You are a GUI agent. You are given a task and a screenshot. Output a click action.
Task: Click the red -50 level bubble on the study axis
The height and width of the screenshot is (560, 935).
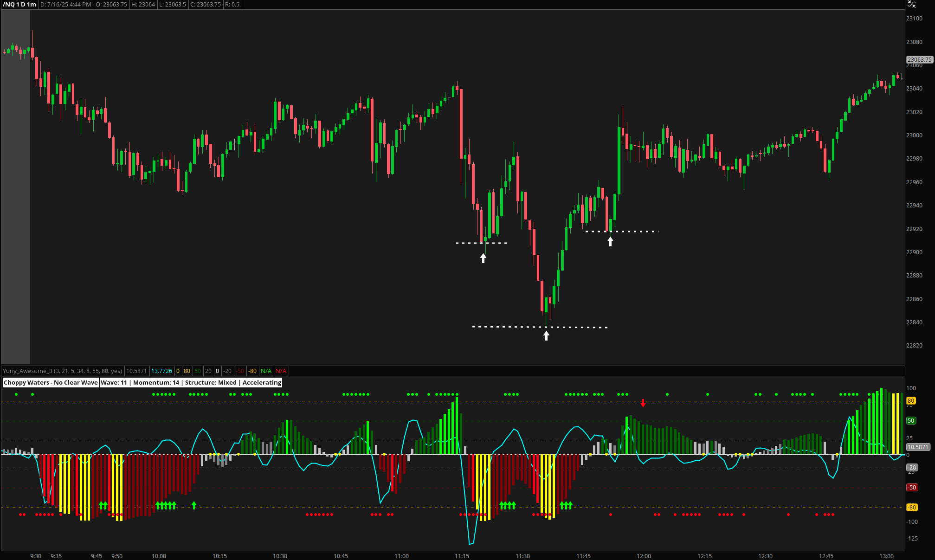(x=912, y=488)
